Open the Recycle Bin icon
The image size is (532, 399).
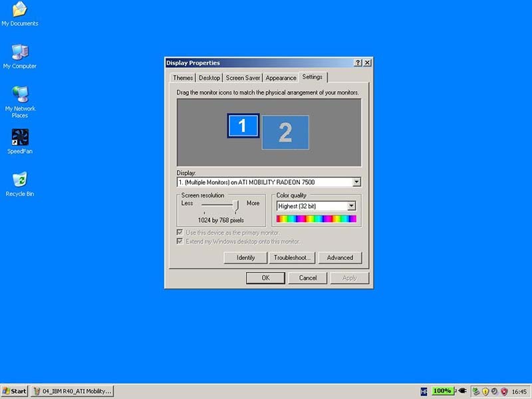(20, 180)
